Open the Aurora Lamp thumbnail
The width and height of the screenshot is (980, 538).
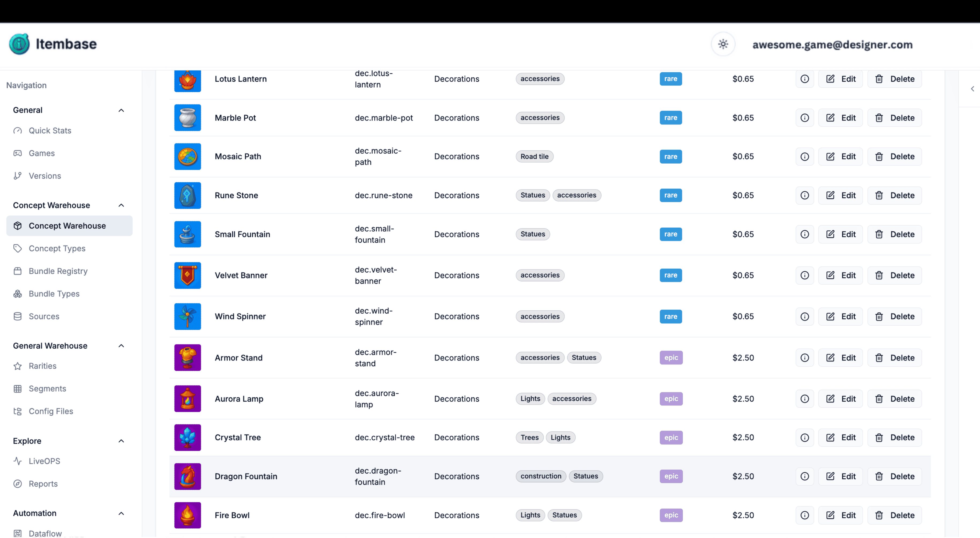point(187,398)
